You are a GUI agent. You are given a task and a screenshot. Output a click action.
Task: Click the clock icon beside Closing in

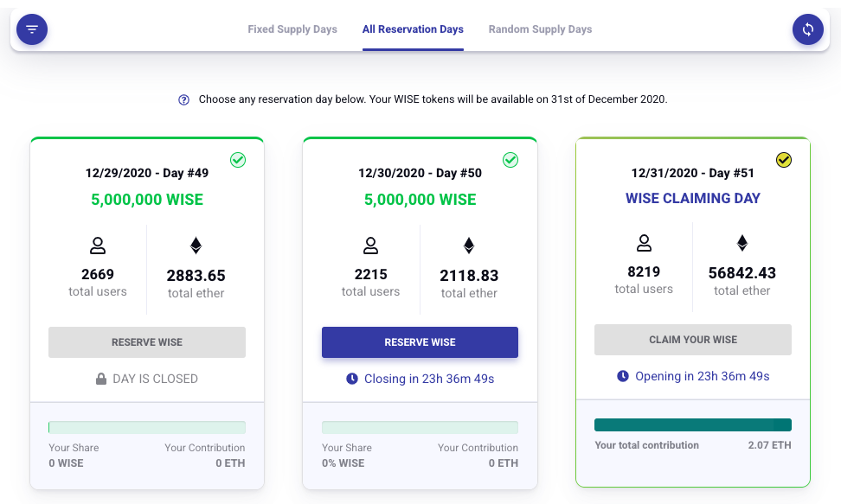(352, 379)
